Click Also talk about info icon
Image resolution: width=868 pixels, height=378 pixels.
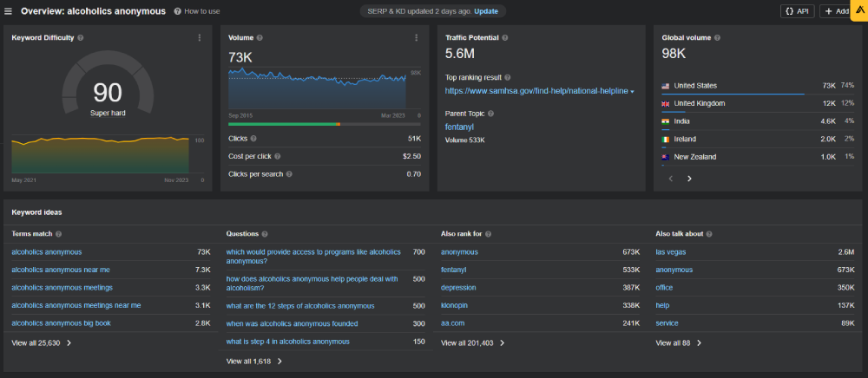click(x=709, y=234)
